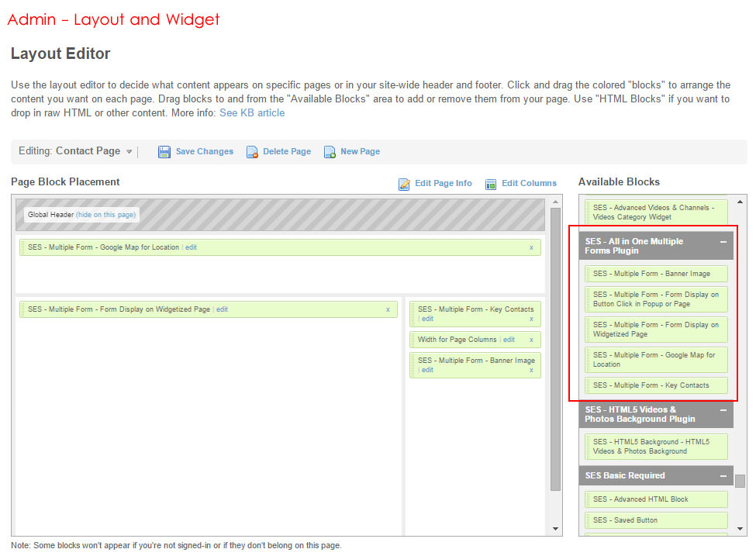Click the New Page icon
This screenshot has width=756, height=556.
330,152
